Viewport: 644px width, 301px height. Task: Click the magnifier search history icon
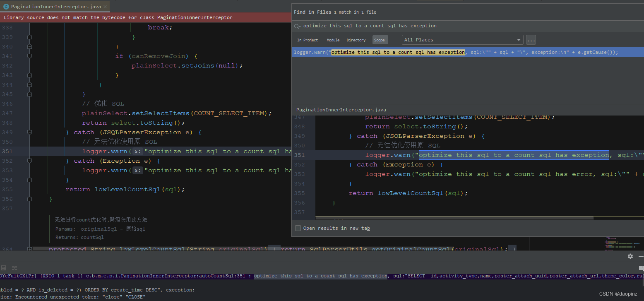[297, 26]
